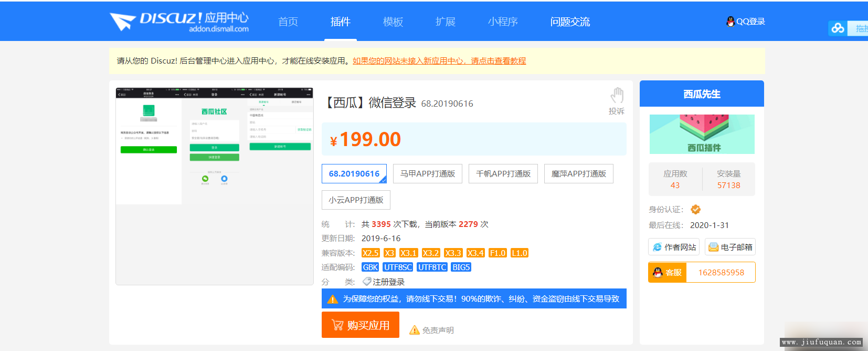Click the current version downloads 2279

tap(468, 224)
